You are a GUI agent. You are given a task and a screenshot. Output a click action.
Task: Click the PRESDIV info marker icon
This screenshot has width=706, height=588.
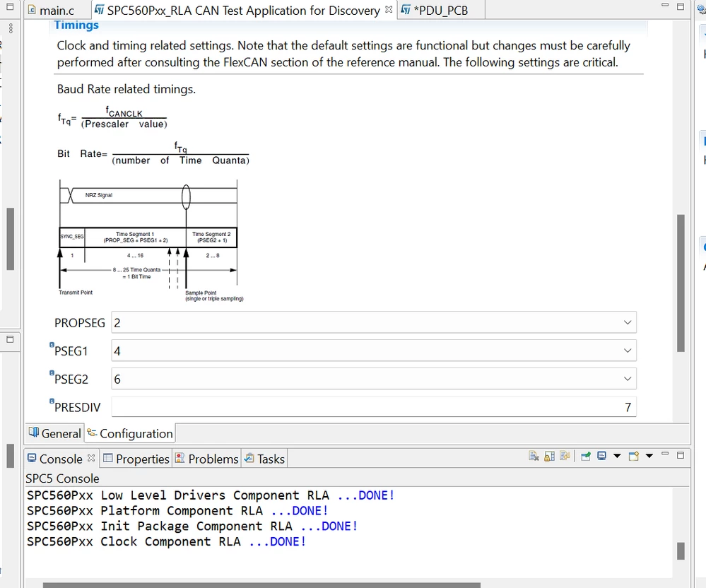[52, 401]
